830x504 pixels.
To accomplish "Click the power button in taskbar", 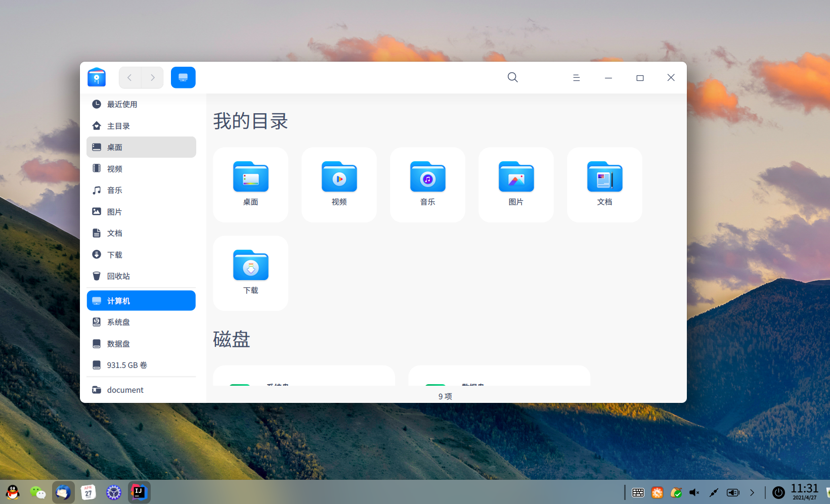I will pyautogui.click(x=778, y=492).
